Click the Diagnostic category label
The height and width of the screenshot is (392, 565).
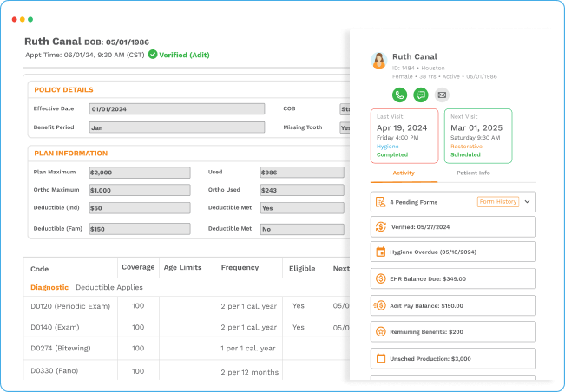pos(49,287)
